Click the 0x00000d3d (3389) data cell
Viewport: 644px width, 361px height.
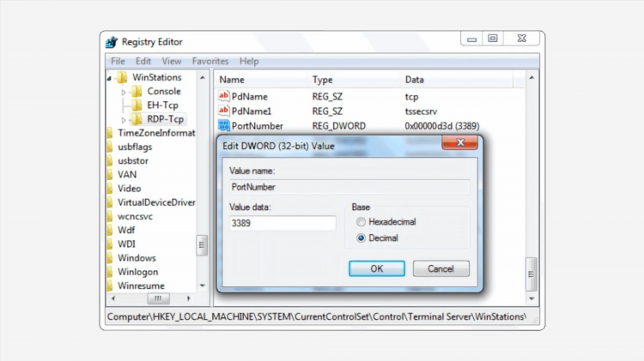pos(442,126)
